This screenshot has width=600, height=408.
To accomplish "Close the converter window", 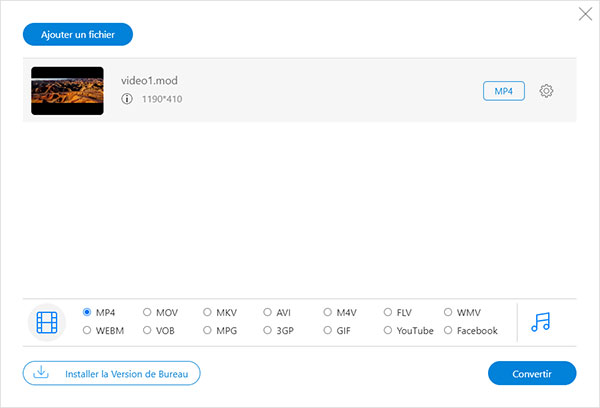I will (x=585, y=14).
